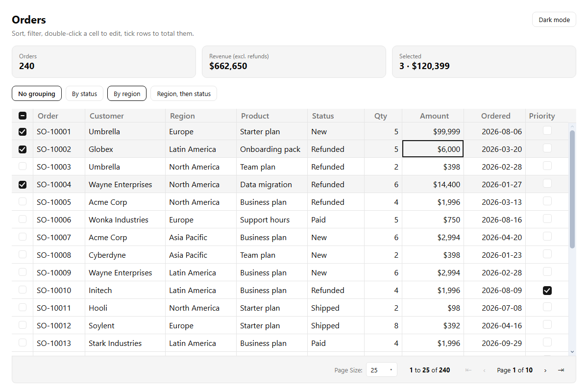The image size is (588, 392).
Task: Click the Soylent customer cell
Action: pos(125,325)
